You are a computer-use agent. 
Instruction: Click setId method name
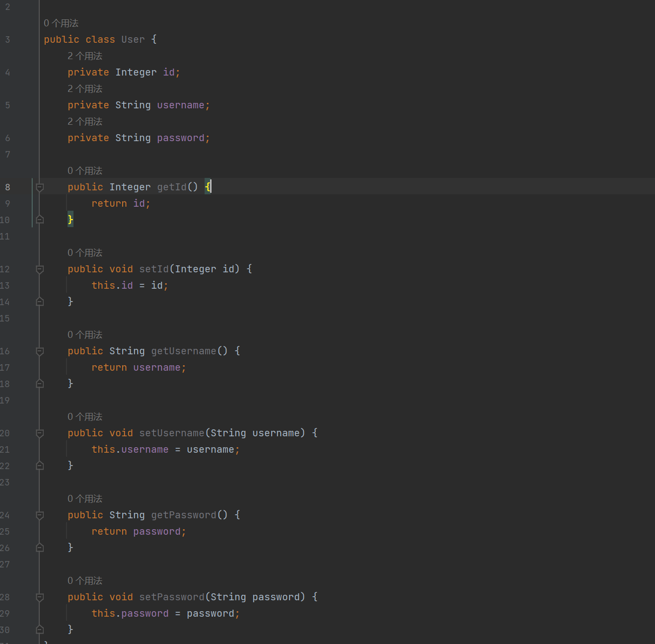[154, 269]
